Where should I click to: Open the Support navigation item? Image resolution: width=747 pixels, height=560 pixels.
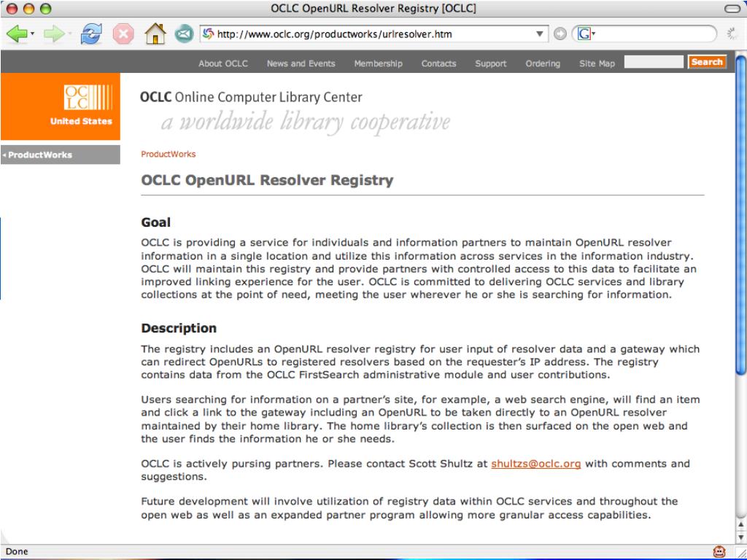point(490,63)
